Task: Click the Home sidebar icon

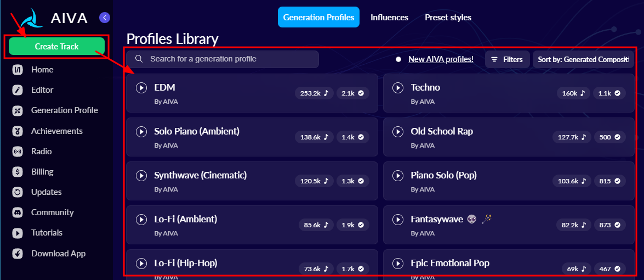Action: (x=17, y=70)
